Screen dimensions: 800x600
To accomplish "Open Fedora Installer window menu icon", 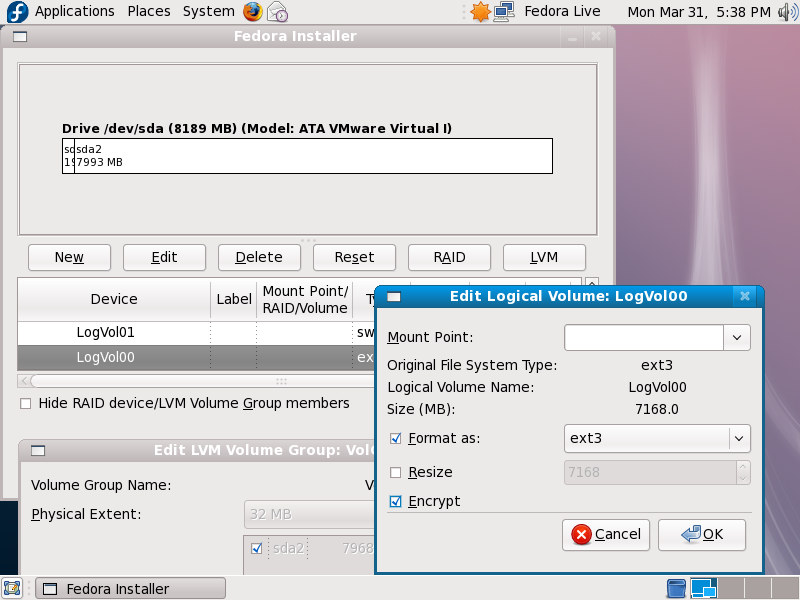I will tap(20, 36).
